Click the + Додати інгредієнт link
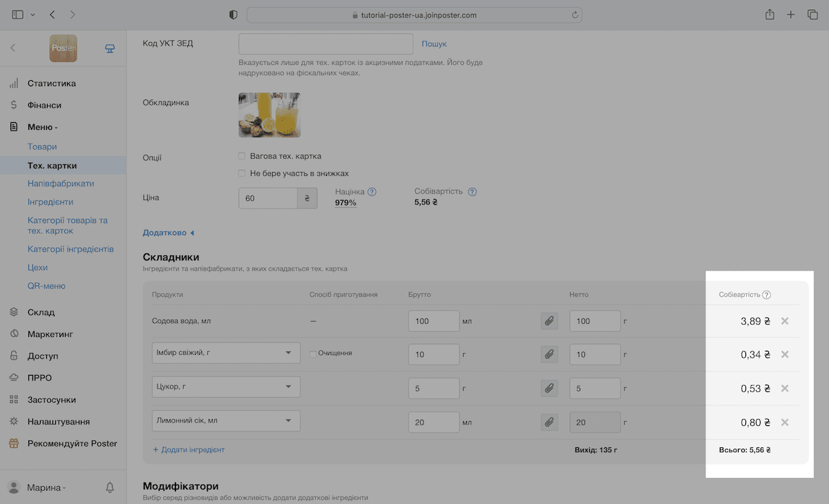 (x=189, y=449)
